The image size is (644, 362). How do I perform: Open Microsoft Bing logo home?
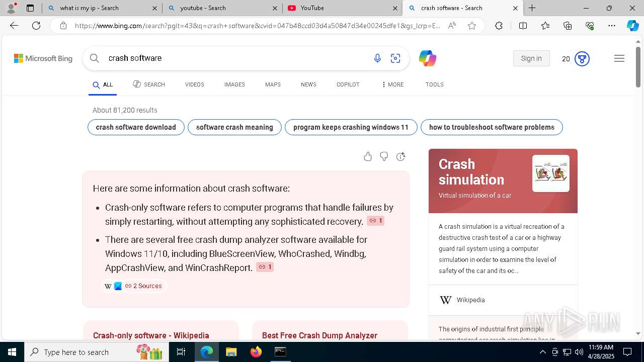43,58
